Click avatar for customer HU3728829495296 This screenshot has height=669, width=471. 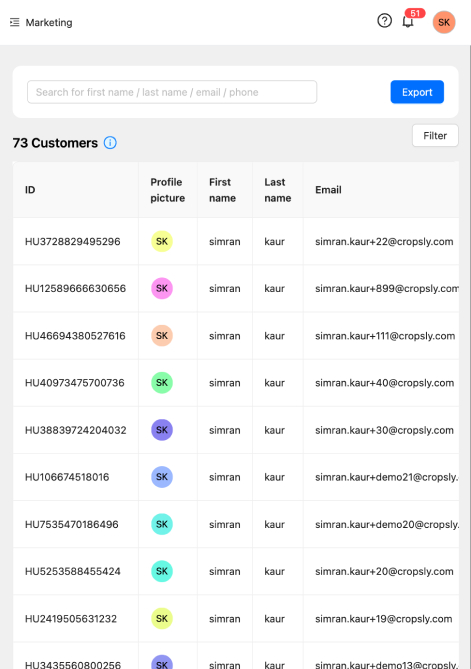(162, 241)
